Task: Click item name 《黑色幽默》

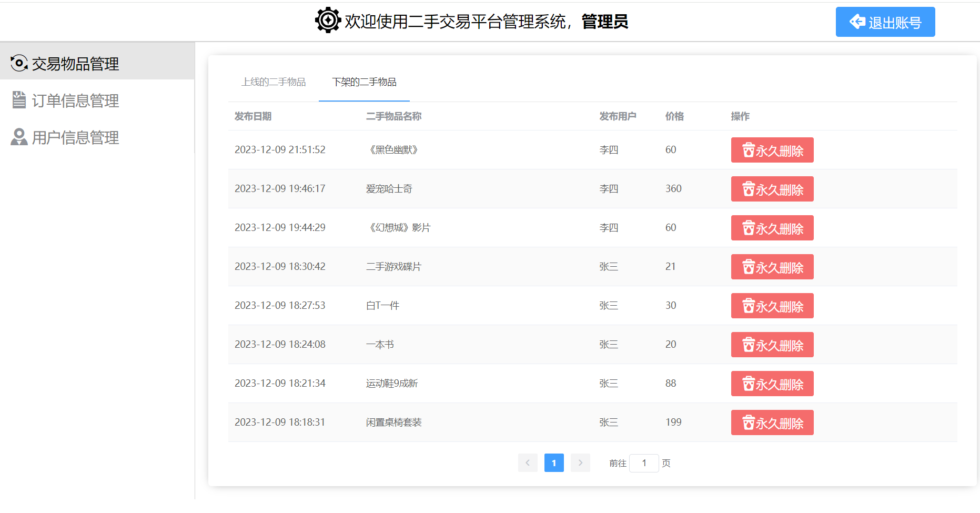Action: pyautogui.click(x=394, y=150)
